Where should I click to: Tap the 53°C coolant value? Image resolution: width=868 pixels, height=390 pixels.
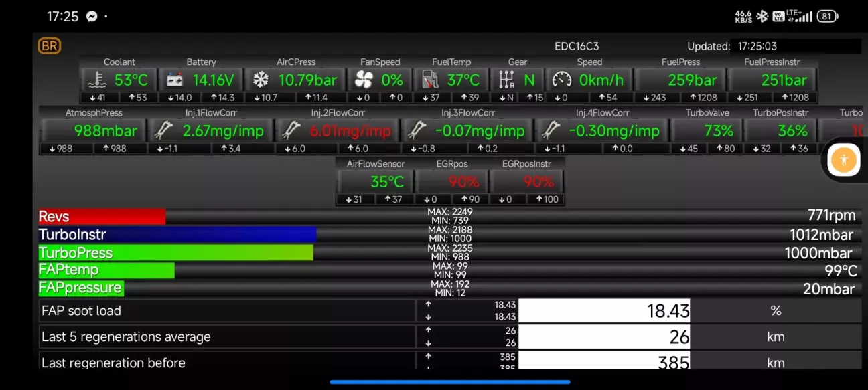[x=131, y=80]
